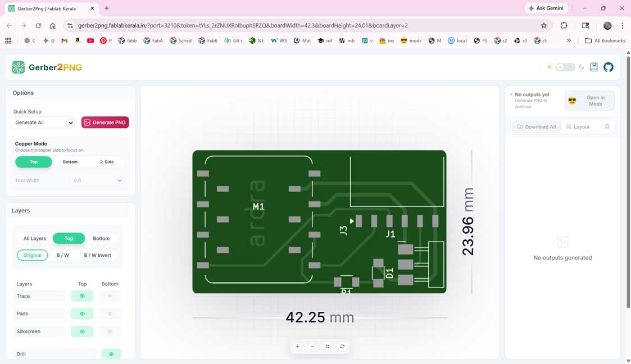Hide the Trace top layer eye

tap(82, 296)
